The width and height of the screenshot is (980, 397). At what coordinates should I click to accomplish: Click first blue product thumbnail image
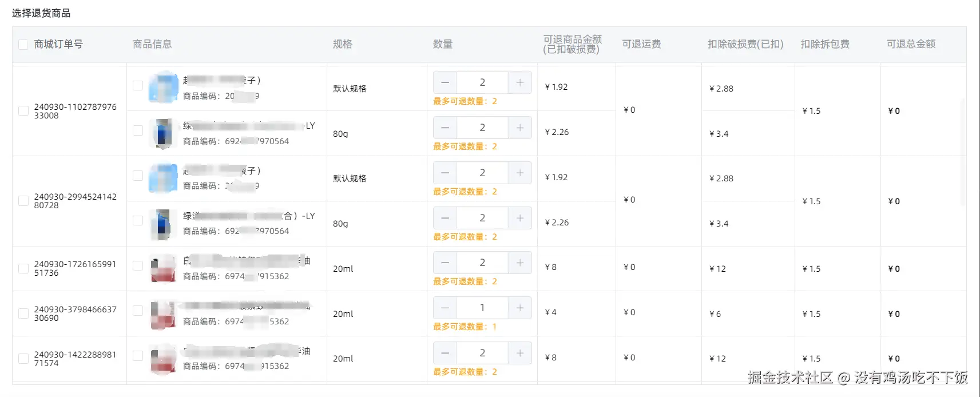pos(163,87)
